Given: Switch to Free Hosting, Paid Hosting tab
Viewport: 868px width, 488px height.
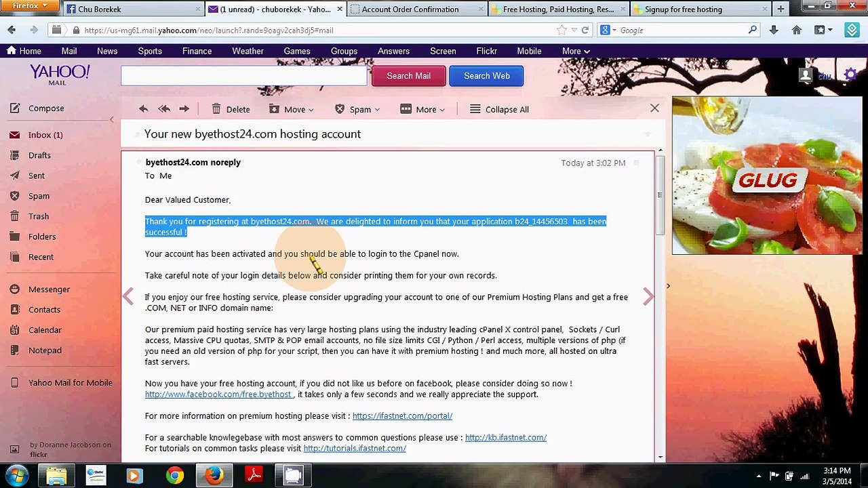Looking at the screenshot, I should tap(558, 9).
